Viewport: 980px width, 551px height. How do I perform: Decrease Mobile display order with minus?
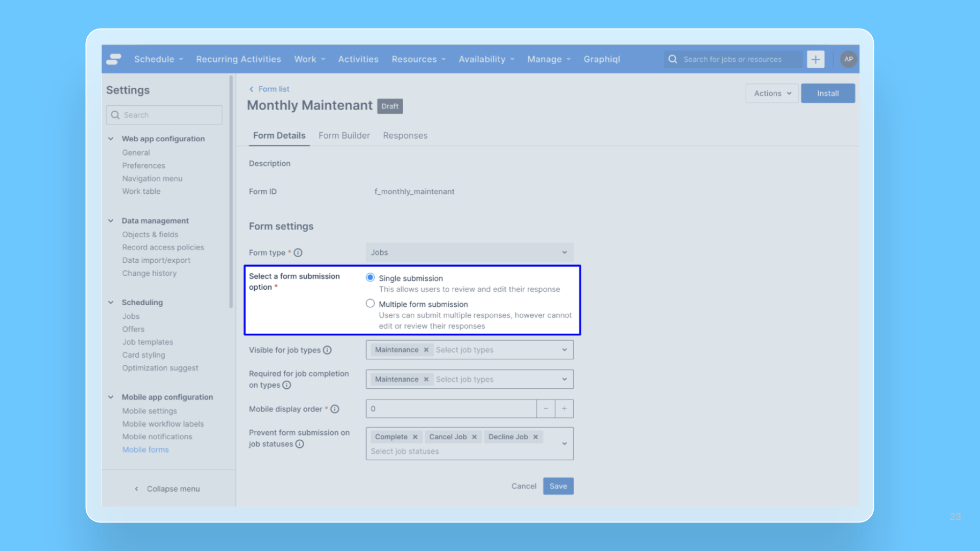tap(546, 409)
